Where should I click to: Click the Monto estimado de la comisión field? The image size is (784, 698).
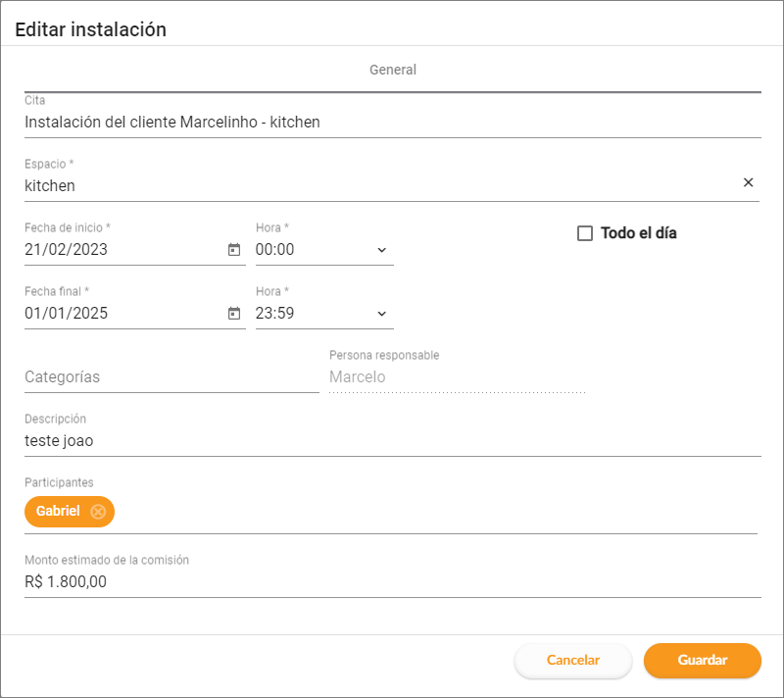392,581
